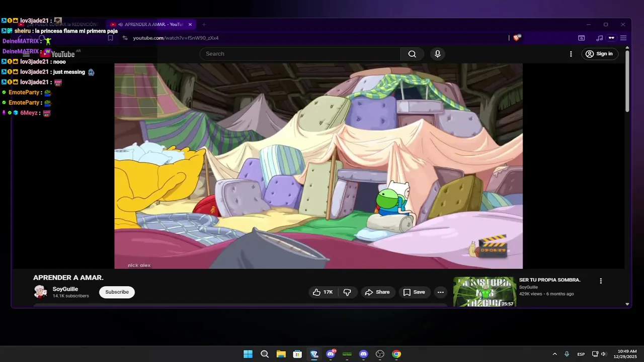The image size is (644, 362).
Task: Open more actions ellipsis under video
Action: click(x=441, y=292)
